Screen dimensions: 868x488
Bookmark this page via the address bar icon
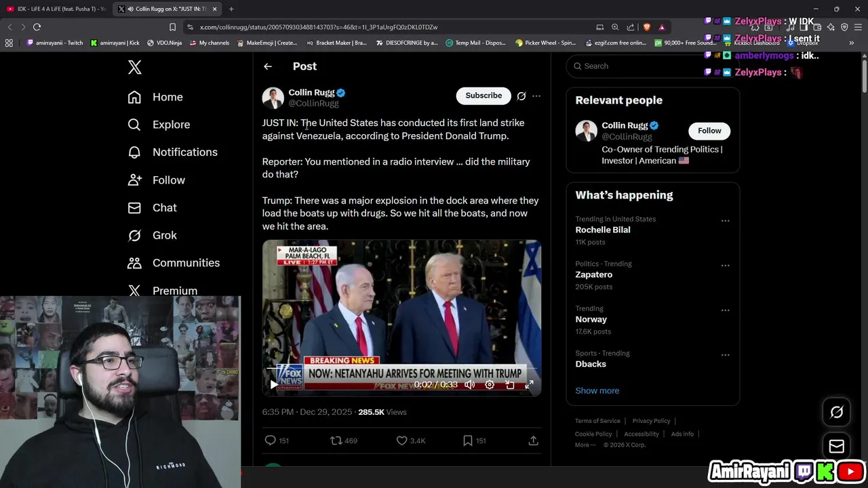pos(172,27)
